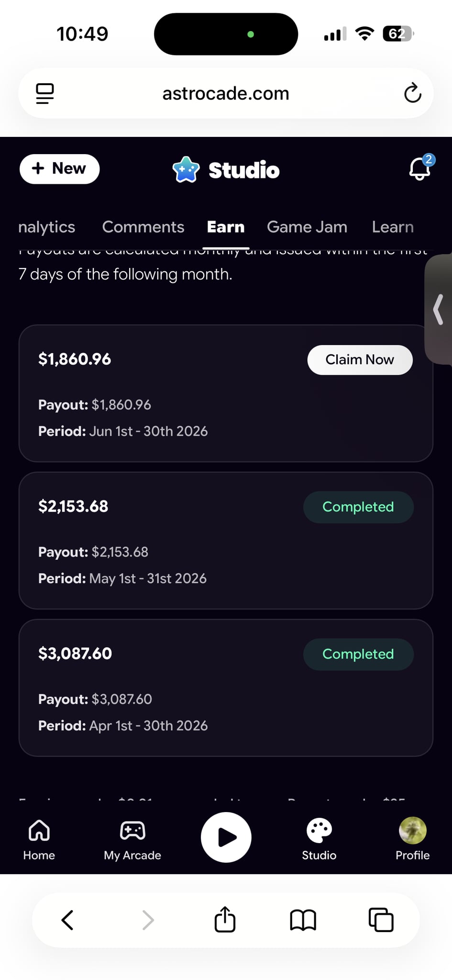The width and height of the screenshot is (452, 980).
Task: Open the Home icon in bottom navigation
Action: (x=39, y=830)
